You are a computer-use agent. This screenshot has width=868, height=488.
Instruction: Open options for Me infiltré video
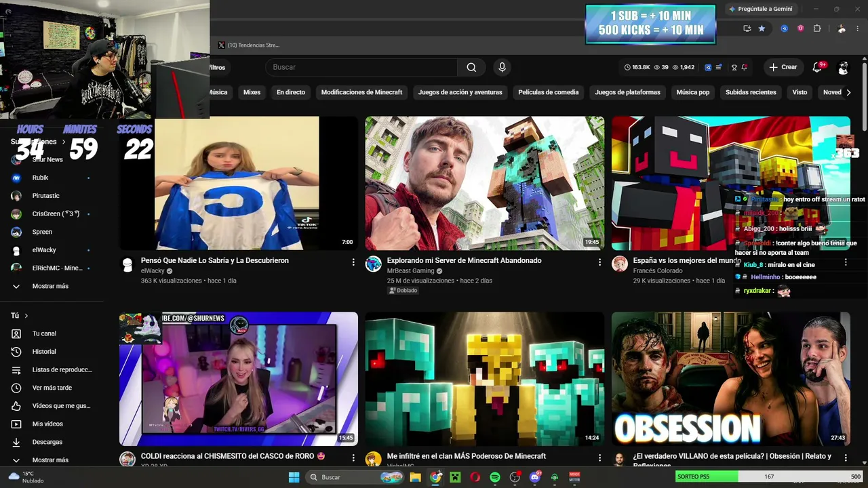(599, 457)
